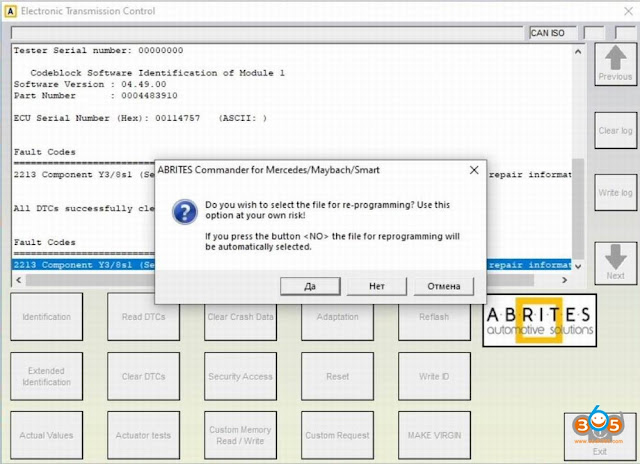This screenshot has width=640, height=464.
Task: Click the ABRITES automotive solutions logo
Action: [540, 321]
